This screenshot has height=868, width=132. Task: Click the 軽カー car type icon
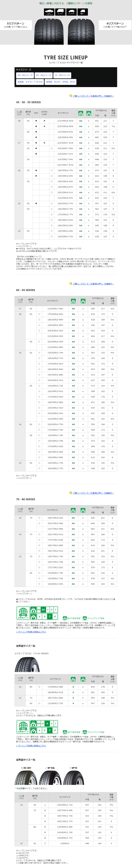pyautogui.click(x=82, y=12)
